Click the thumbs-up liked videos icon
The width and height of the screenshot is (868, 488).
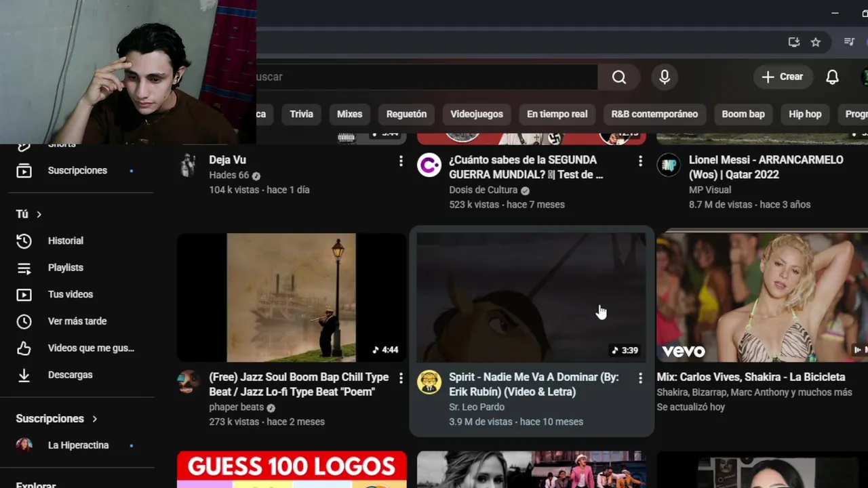pyautogui.click(x=24, y=348)
